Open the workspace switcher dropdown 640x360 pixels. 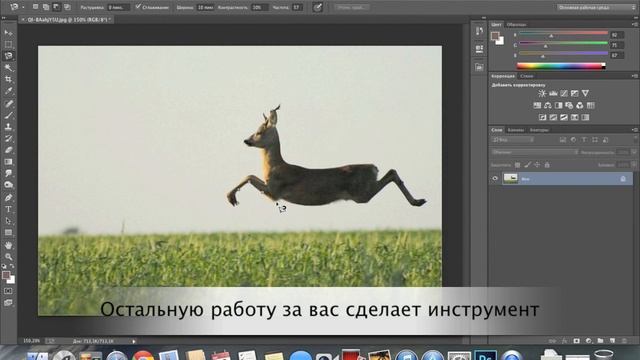click(596, 7)
